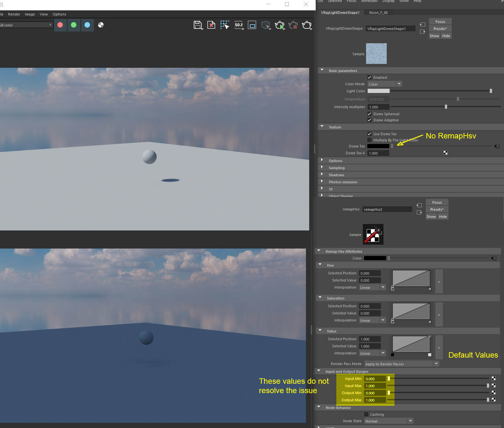504x428 pixels.
Task: Click the Hide button next to remapHsv
Action: click(443, 217)
